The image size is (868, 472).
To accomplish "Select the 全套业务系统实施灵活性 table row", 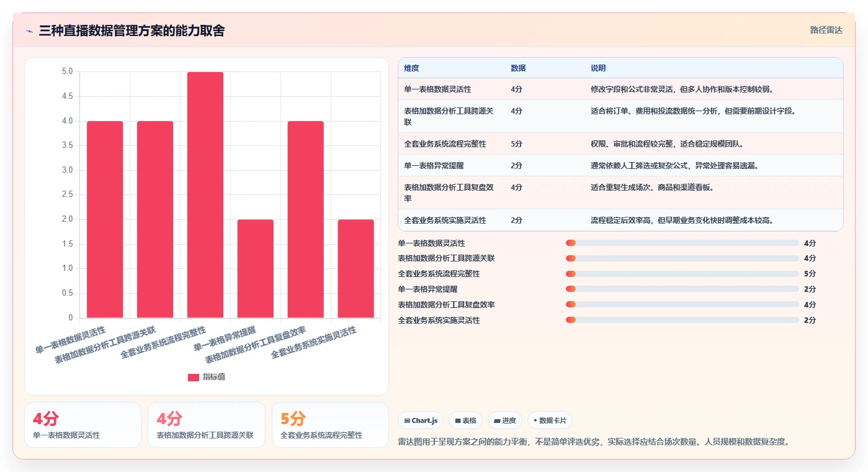I will pyautogui.click(x=620, y=220).
